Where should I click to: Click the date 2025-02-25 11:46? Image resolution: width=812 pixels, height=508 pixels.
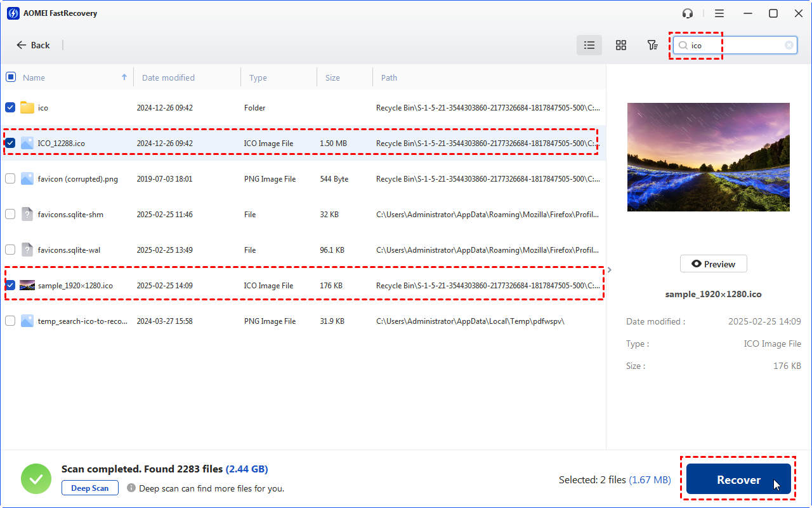(x=165, y=215)
